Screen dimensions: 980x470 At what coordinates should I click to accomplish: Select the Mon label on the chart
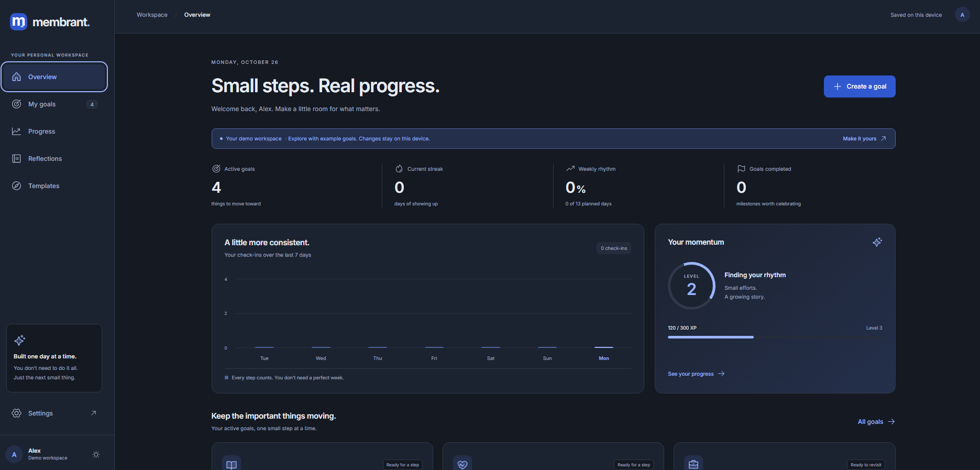[604, 358]
